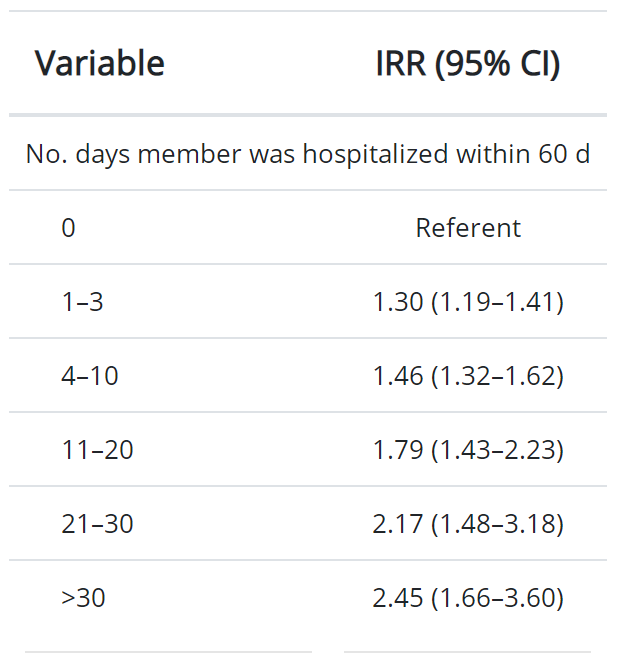The height and width of the screenshot is (669, 619).
Task: Click the IRR (95% CI) column header
Action: tap(467, 64)
